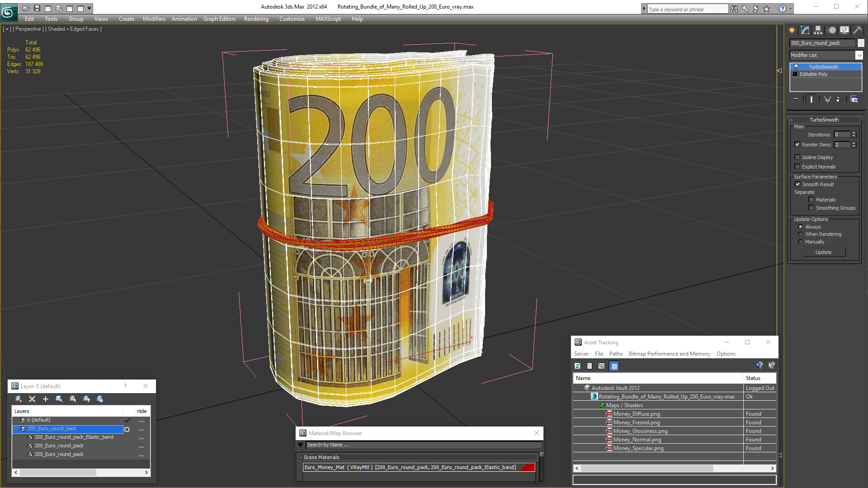The image size is (868, 488).
Task: Refresh icon in Asset Tracking toolbar
Action: (x=578, y=366)
